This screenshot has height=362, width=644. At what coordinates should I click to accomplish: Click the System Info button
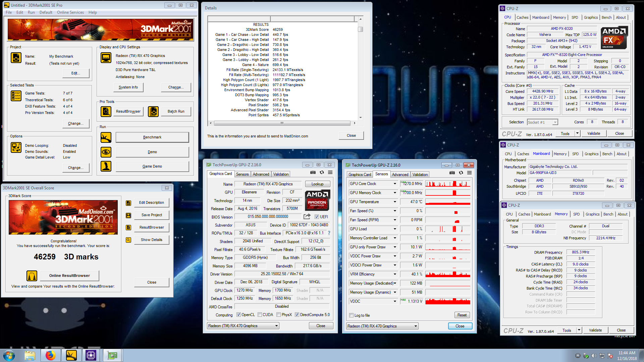[x=128, y=87]
